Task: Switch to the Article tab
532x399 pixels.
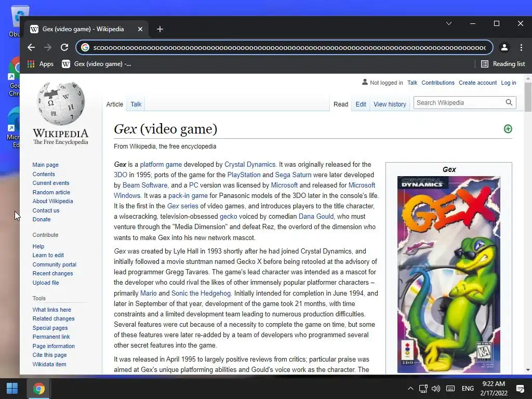Action: tap(115, 104)
